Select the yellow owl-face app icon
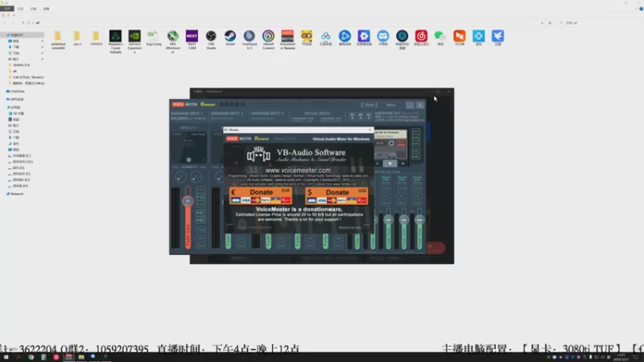The height and width of the screenshot is (362, 644). tap(307, 38)
